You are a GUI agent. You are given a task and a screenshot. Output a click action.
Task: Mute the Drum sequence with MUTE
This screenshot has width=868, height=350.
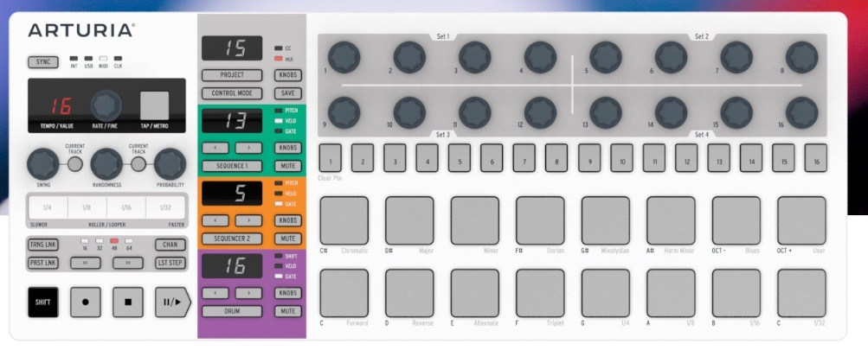click(288, 311)
